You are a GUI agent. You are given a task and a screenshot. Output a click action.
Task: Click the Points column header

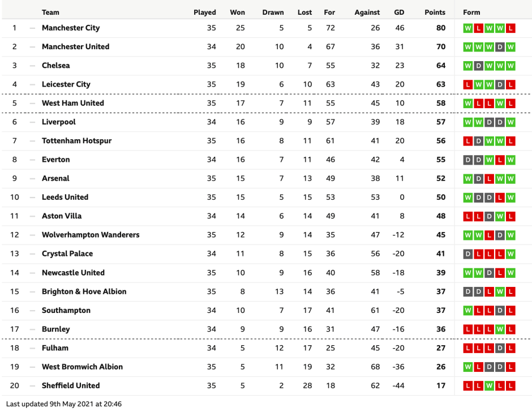tap(435, 12)
